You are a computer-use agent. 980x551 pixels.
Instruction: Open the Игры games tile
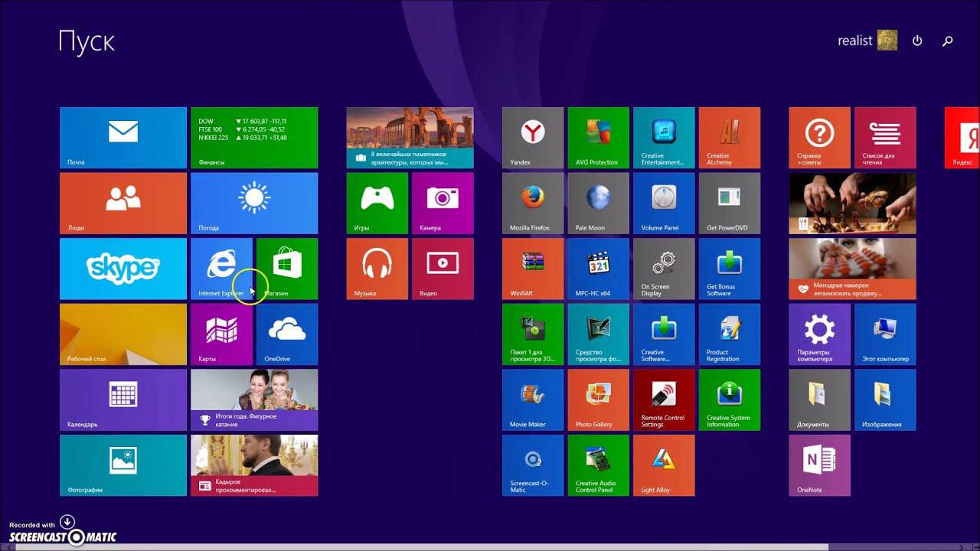coord(377,204)
